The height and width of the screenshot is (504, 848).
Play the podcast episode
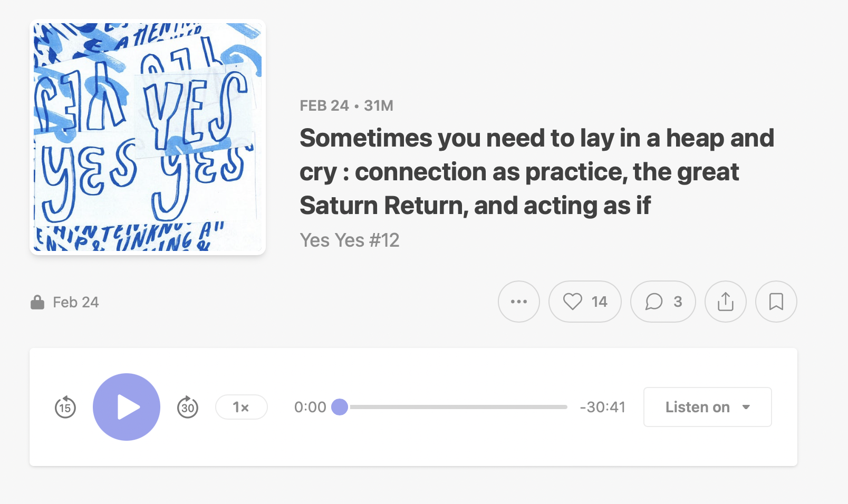point(127,407)
